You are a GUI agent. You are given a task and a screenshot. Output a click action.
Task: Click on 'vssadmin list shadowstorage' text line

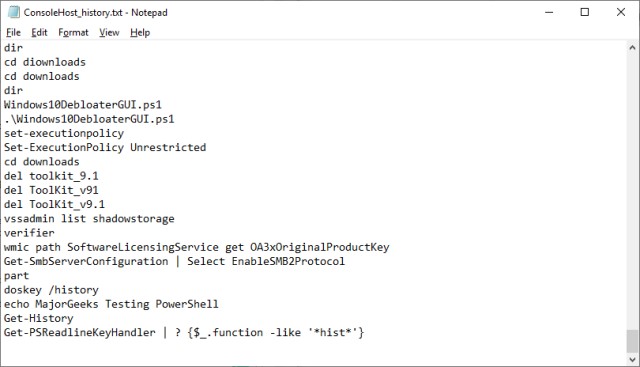89,219
